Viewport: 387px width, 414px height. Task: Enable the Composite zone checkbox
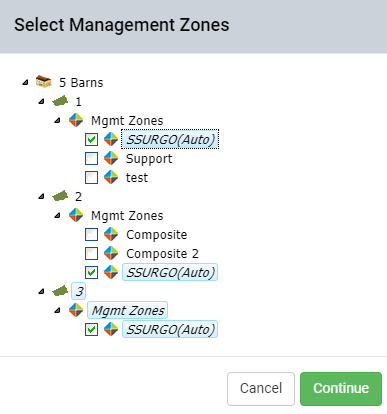click(91, 234)
